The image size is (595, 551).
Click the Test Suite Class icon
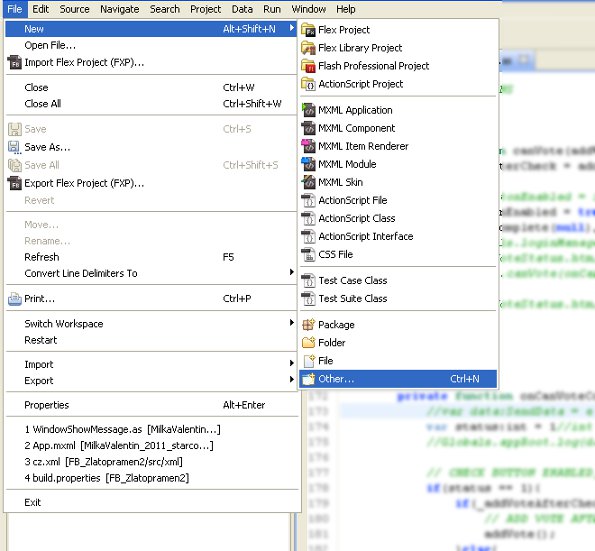pyautogui.click(x=308, y=299)
